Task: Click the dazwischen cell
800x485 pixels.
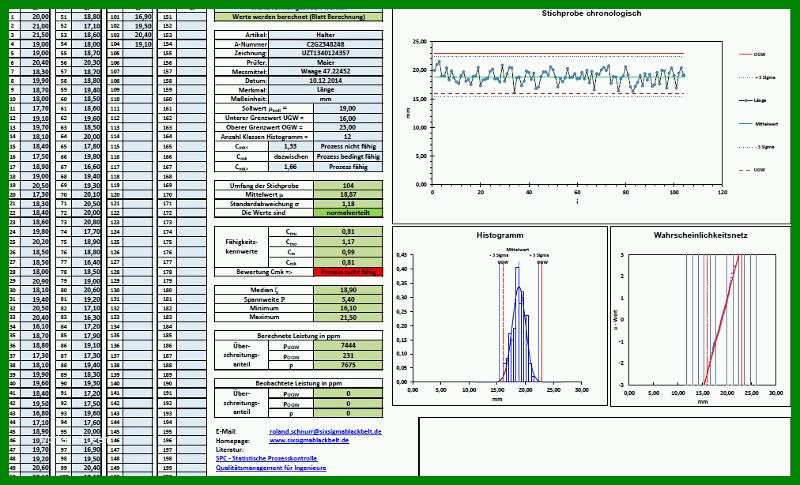Action: pos(291,157)
